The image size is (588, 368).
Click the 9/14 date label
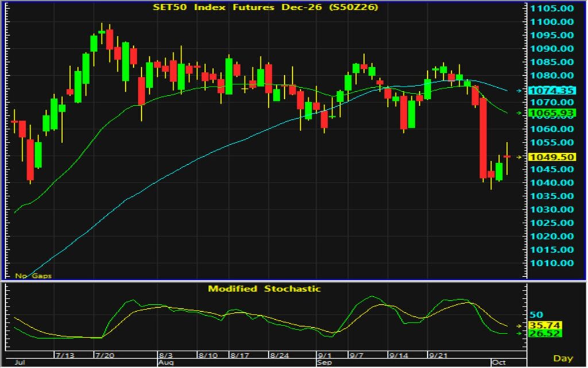tap(399, 355)
